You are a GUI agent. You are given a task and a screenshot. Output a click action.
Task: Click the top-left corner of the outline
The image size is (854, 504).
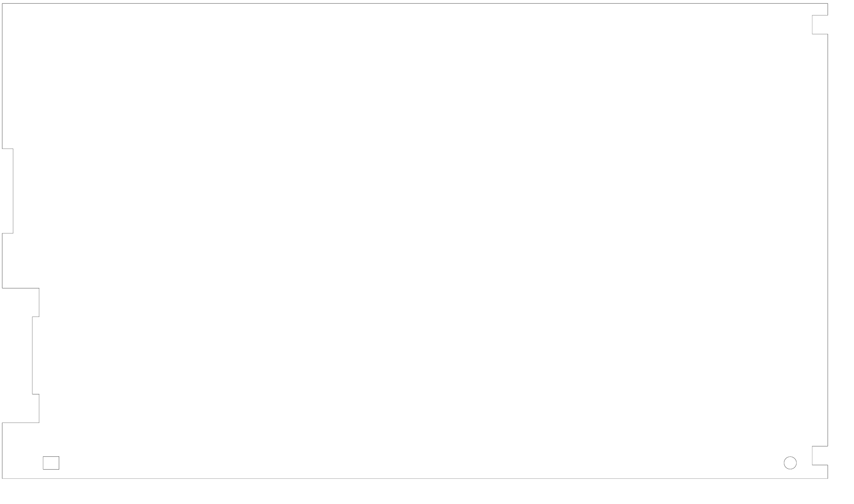(2, 4)
